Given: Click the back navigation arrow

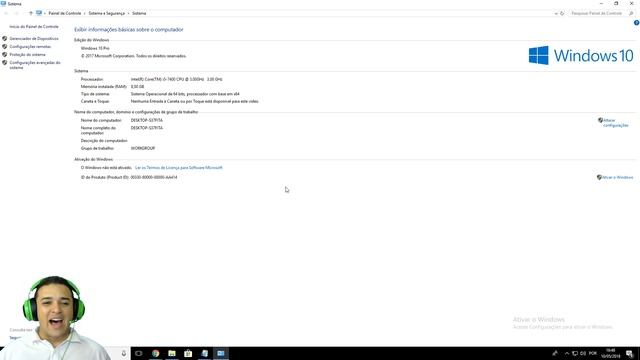Looking at the screenshot, I should tap(6, 13).
